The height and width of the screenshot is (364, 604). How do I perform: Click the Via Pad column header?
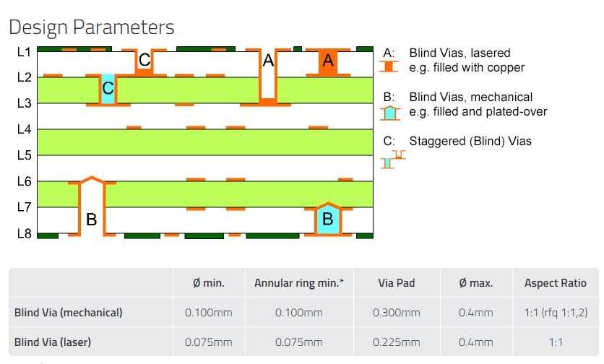[x=396, y=283]
